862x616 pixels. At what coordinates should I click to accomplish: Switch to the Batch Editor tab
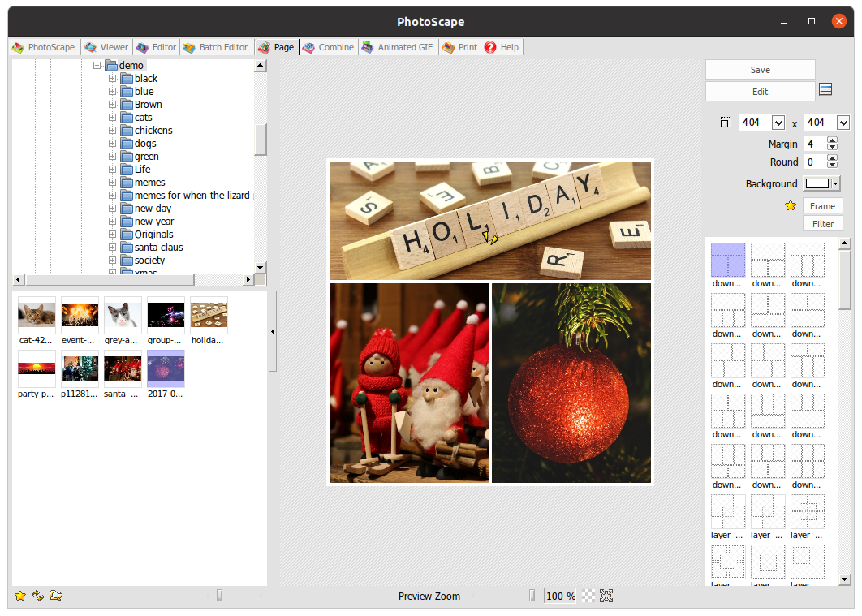215,47
